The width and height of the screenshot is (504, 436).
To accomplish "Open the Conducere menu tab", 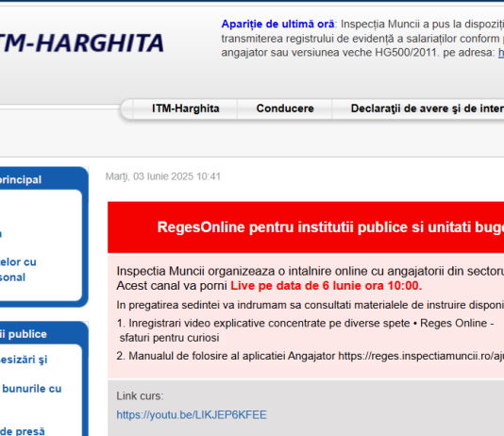I will [x=285, y=109].
